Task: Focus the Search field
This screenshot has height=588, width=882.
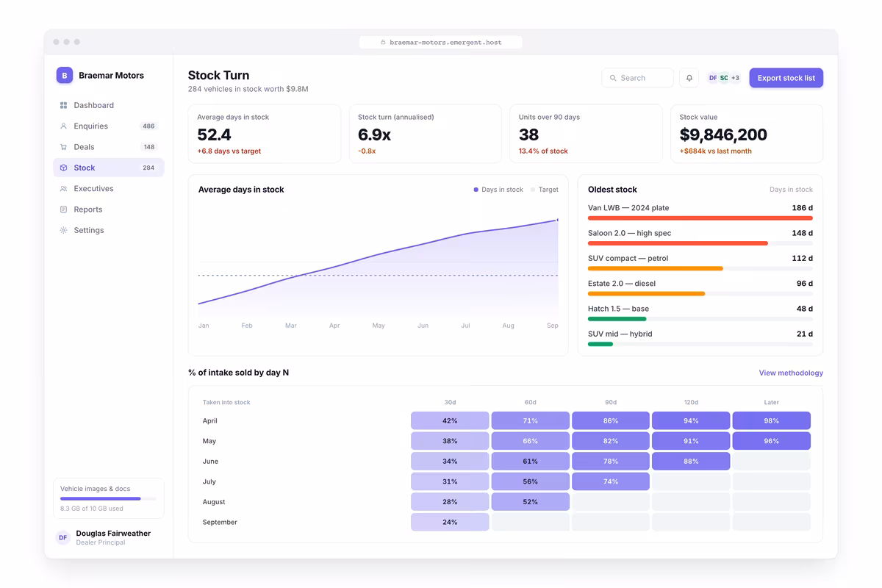Action: (x=637, y=78)
